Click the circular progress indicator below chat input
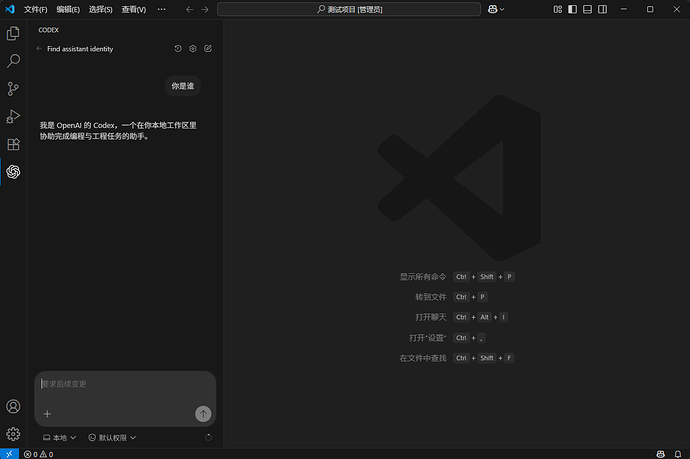 pos(208,437)
